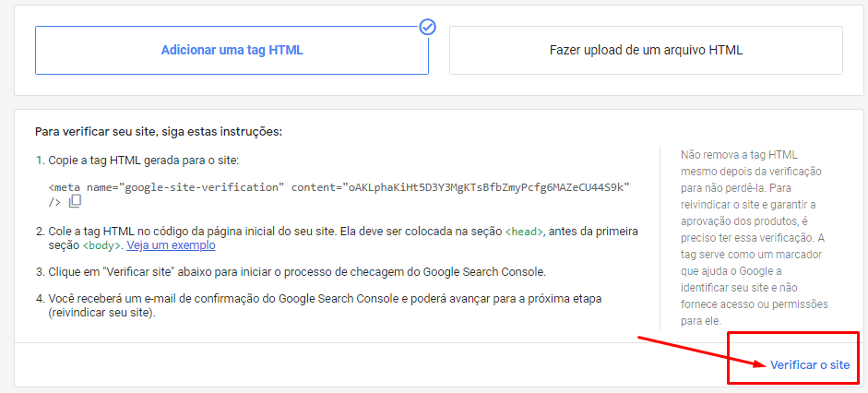Click the content value string in meta tag

point(487,187)
